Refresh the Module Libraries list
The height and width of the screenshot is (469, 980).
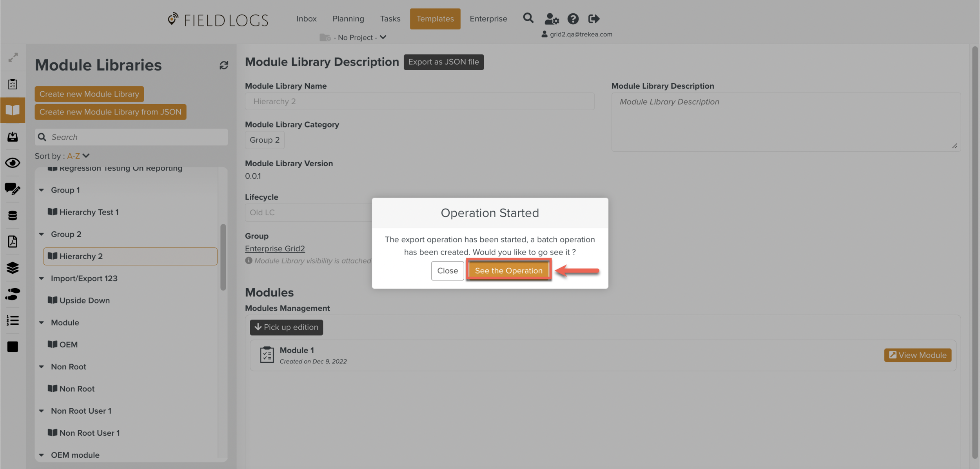coord(224,65)
